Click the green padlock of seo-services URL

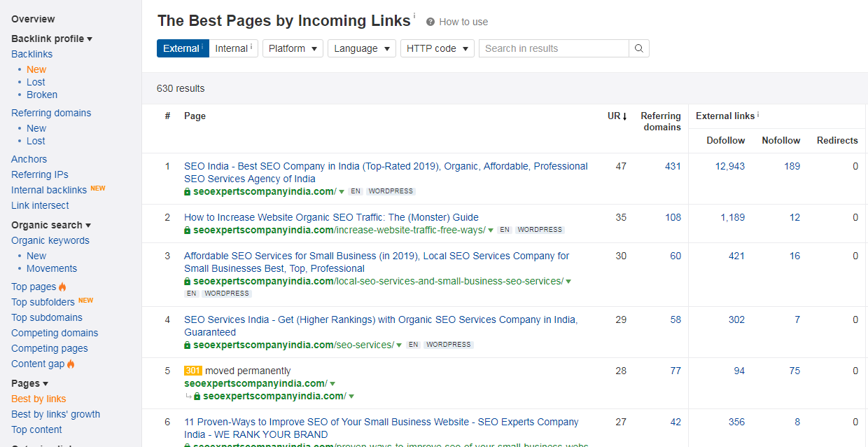coord(188,345)
